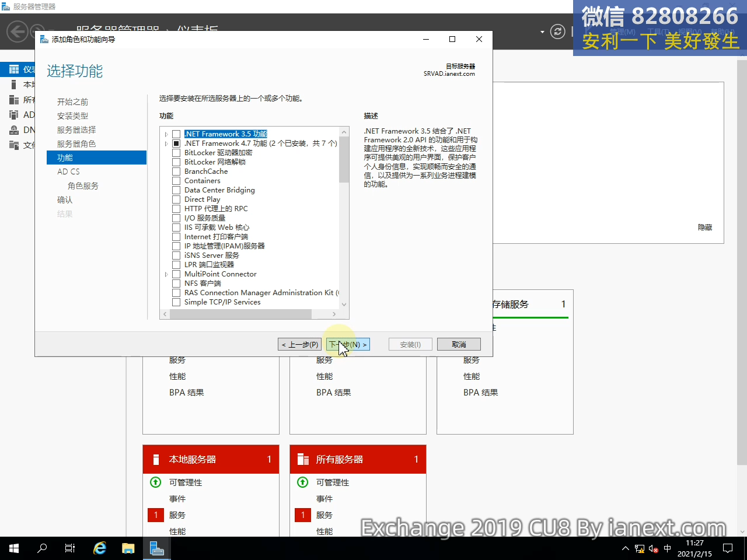Screen dimensions: 747x560
Task: Click red services alert badge in 本地服务器 tile
Action: (156, 515)
